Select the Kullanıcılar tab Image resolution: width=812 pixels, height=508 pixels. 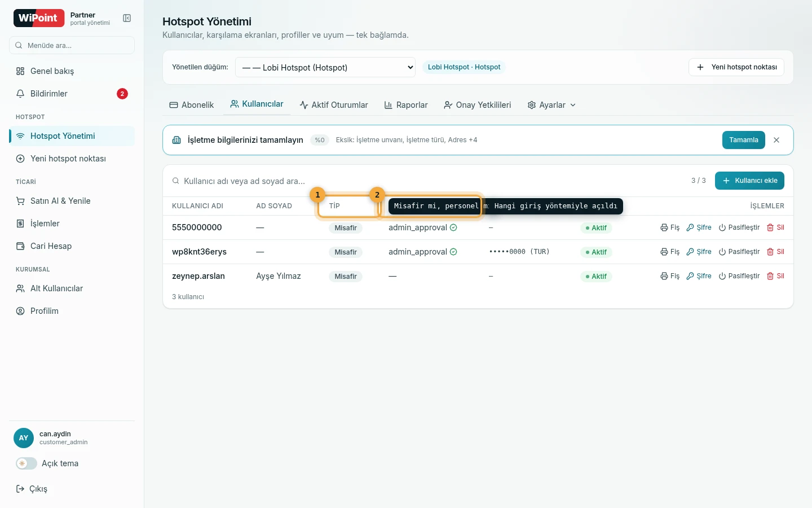click(x=257, y=104)
